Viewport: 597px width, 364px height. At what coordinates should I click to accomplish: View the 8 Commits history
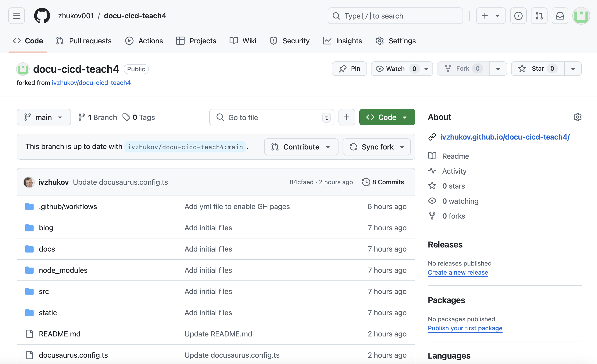point(383,182)
